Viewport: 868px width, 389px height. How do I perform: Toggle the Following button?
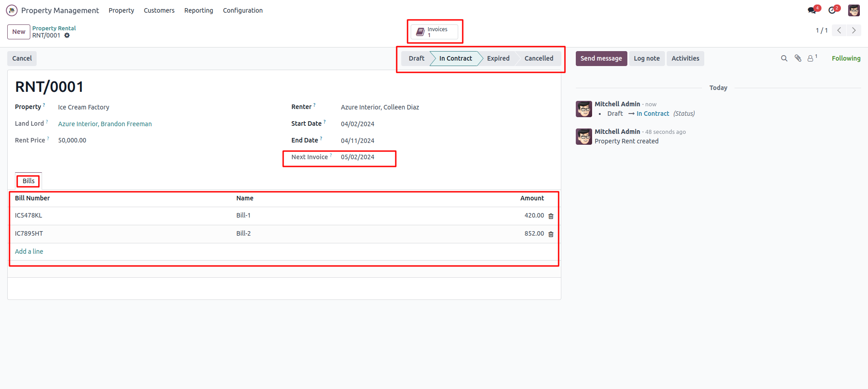[846, 58]
